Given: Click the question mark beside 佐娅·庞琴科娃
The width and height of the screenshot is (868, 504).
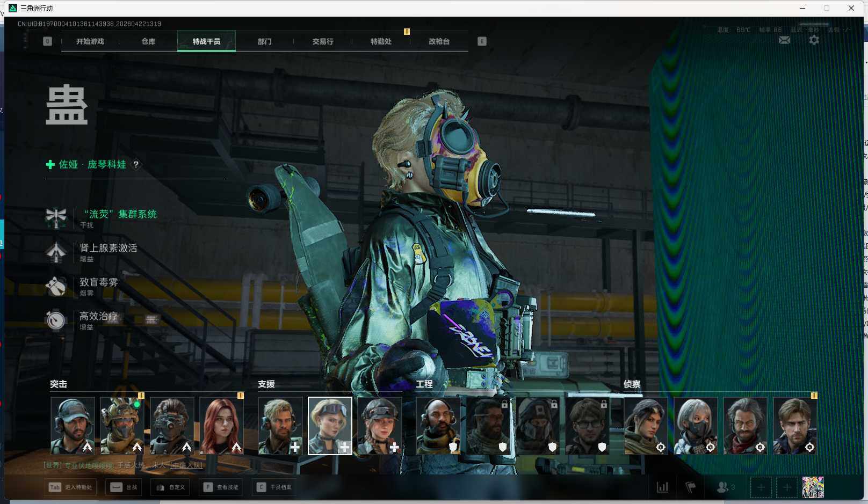Looking at the screenshot, I should 136,164.
